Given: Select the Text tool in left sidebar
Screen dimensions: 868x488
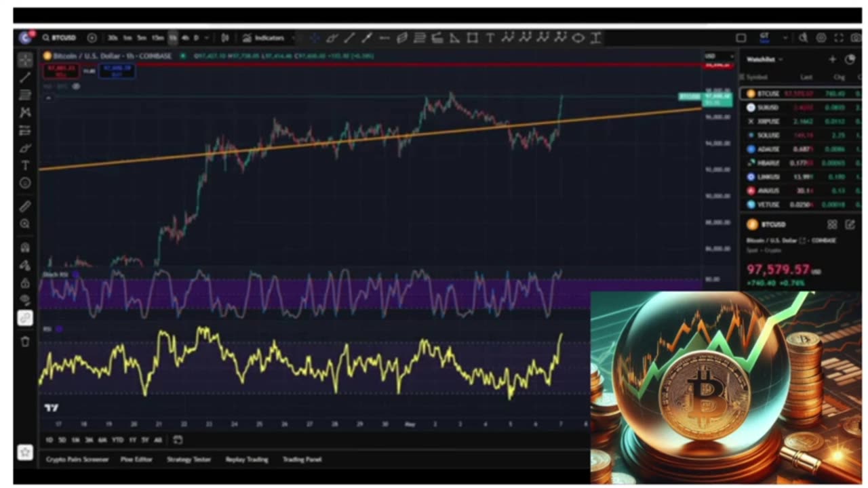Looking at the screenshot, I should point(25,165).
